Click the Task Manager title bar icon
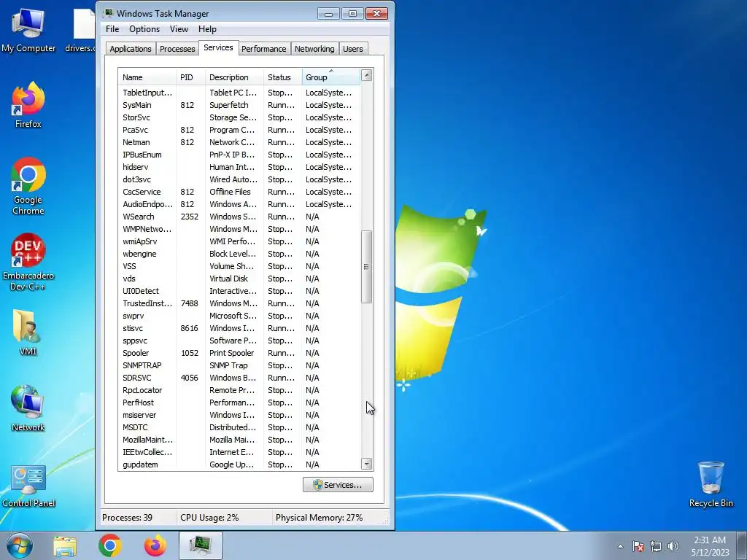The image size is (747, 560). pyautogui.click(x=109, y=13)
